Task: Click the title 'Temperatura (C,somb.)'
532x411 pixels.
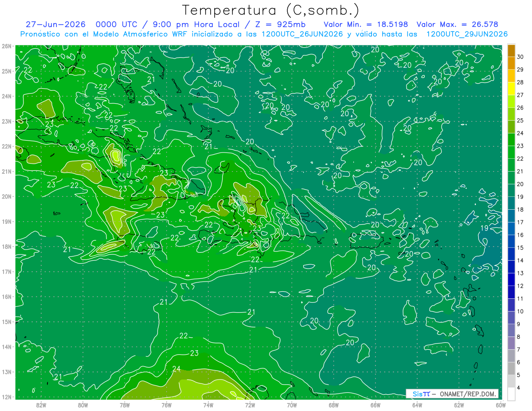Action: pos(270,10)
